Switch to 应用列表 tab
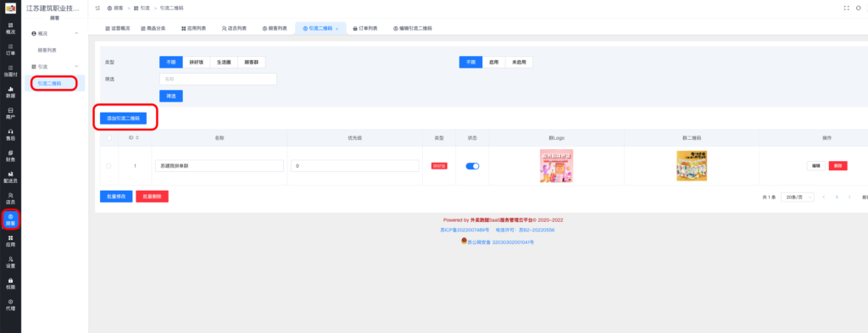Viewport: 868px width, 333px height. pos(193,28)
